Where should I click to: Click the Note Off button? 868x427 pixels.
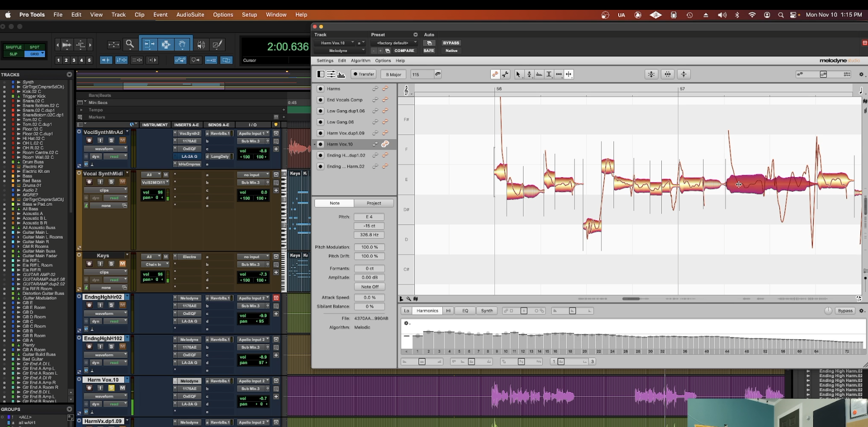pyautogui.click(x=369, y=286)
